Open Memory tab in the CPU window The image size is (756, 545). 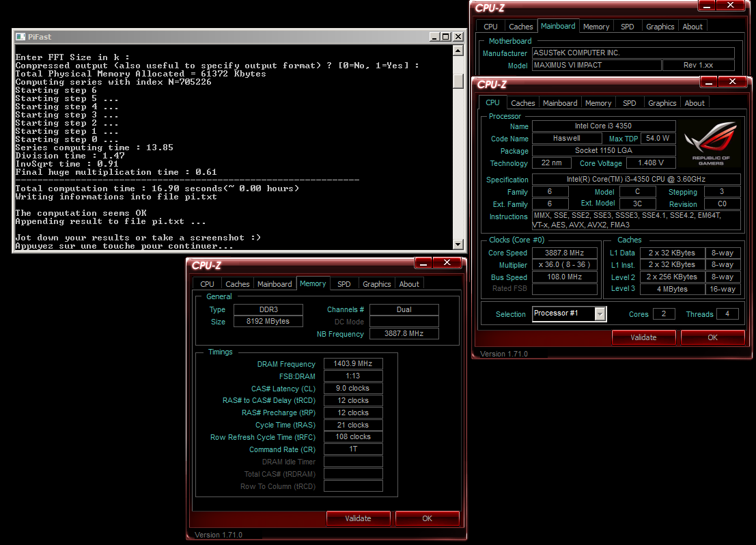coord(598,103)
